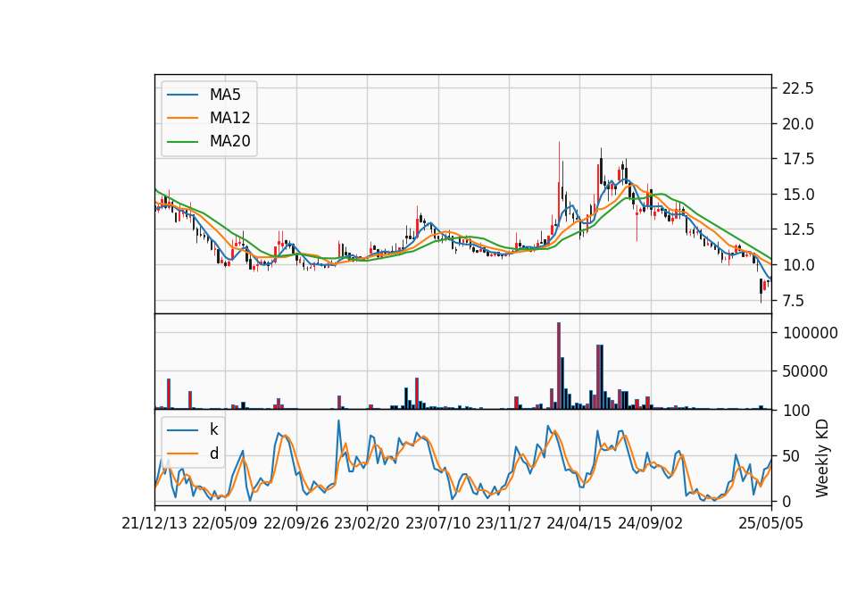Viewport: 857px width, 616px height.
Task: Click the 12.5 price axis value
Action: pos(798,229)
